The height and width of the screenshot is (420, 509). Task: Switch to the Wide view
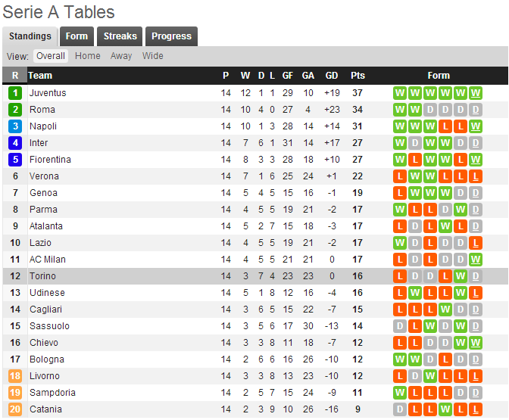(153, 56)
